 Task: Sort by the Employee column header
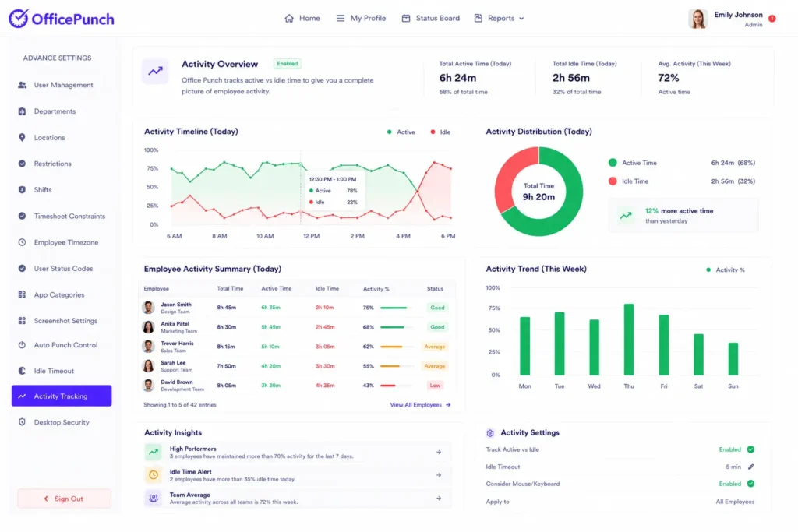tap(156, 289)
